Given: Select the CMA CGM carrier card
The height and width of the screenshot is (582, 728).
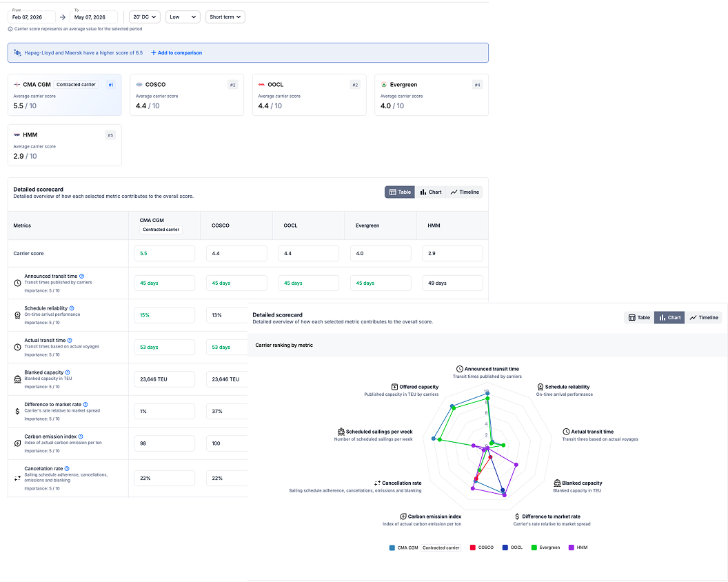Looking at the screenshot, I should point(65,94).
